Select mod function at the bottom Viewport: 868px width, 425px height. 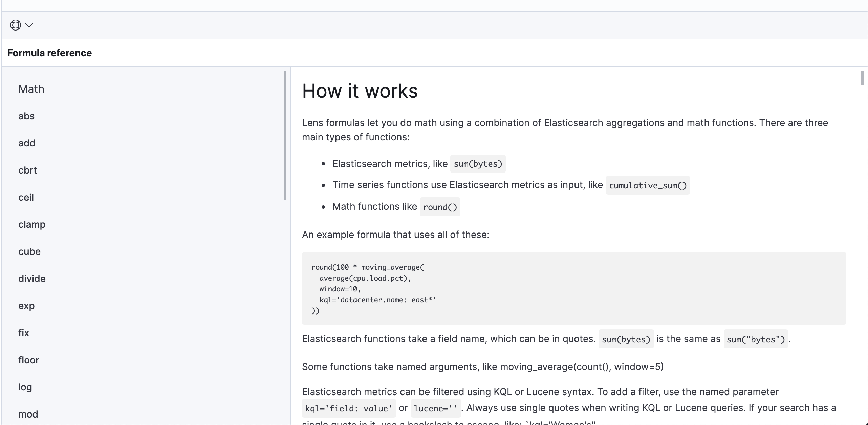(x=28, y=414)
